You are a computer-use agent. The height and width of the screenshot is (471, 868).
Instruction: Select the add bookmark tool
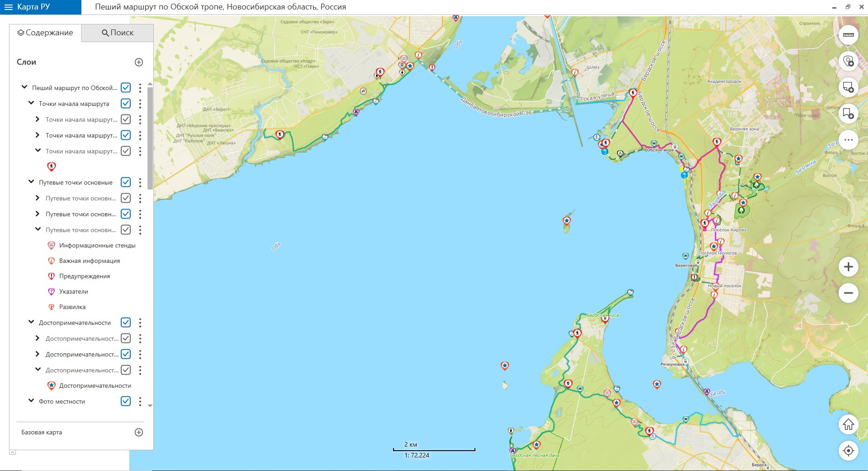coord(848,114)
